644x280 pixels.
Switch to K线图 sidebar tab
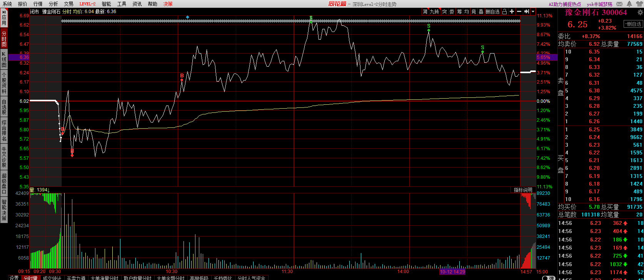[4, 60]
